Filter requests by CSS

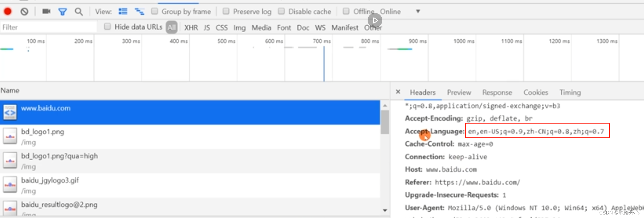click(222, 28)
